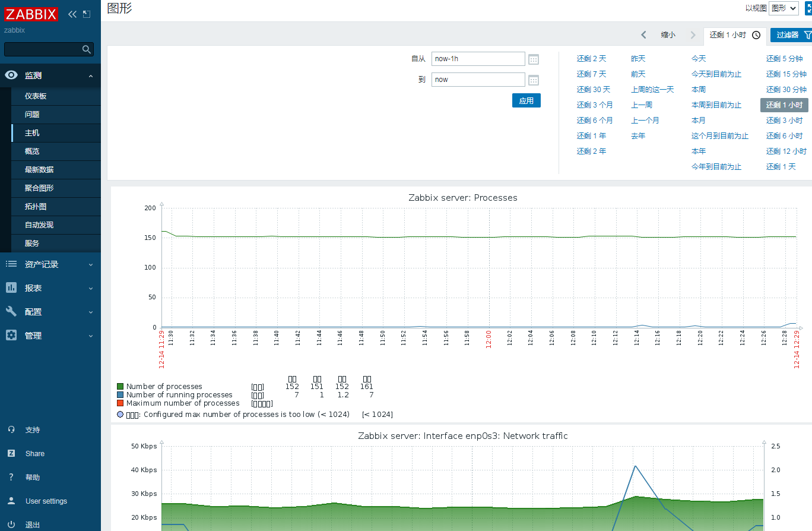
Task: Expand the 配置 menu section
Action: (50, 312)
